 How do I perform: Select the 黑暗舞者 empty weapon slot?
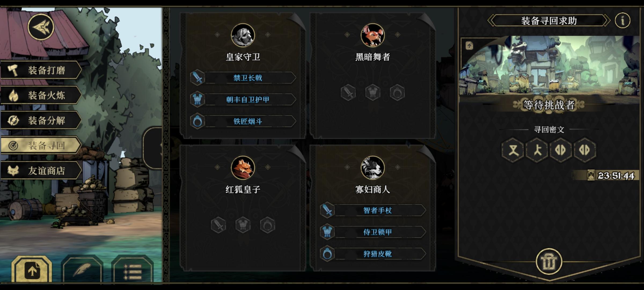[x=348, y=93]
